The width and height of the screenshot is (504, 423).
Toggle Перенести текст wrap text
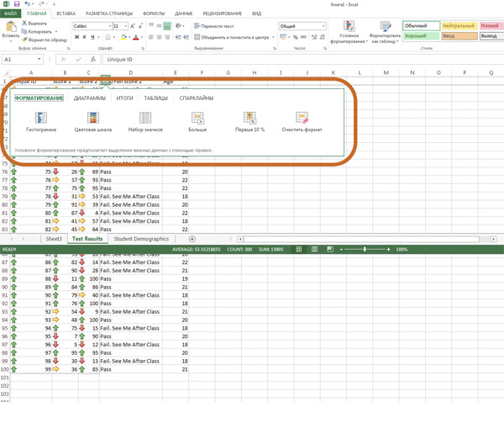(214, 26)
